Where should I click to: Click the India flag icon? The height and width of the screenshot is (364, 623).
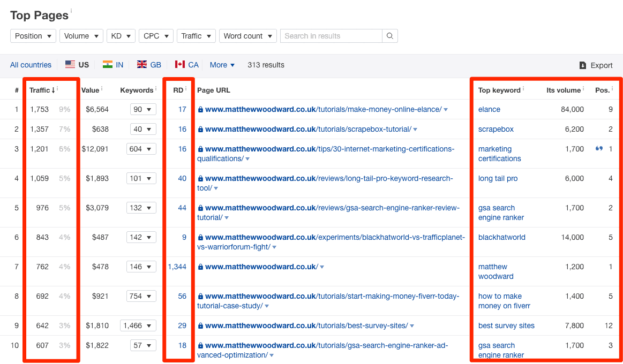click(x=107, y=65)
